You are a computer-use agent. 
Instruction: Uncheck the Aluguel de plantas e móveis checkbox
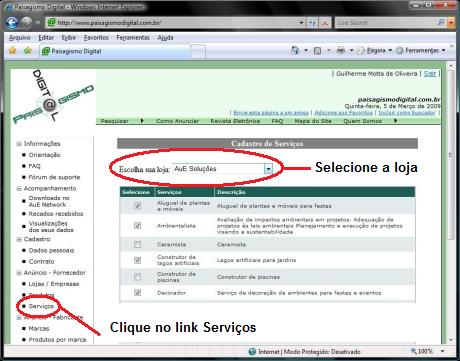(x=137, y=206)
